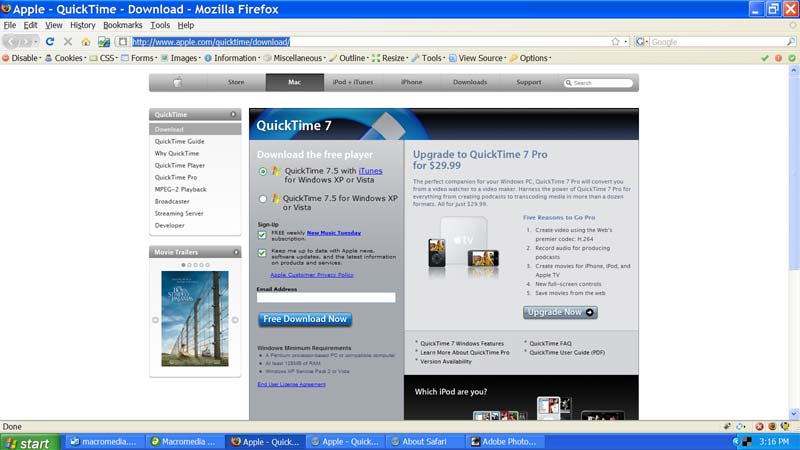The image size is (800, 450).
Task: Click the Apple logo in site navigation
Action: pos(178,82)
